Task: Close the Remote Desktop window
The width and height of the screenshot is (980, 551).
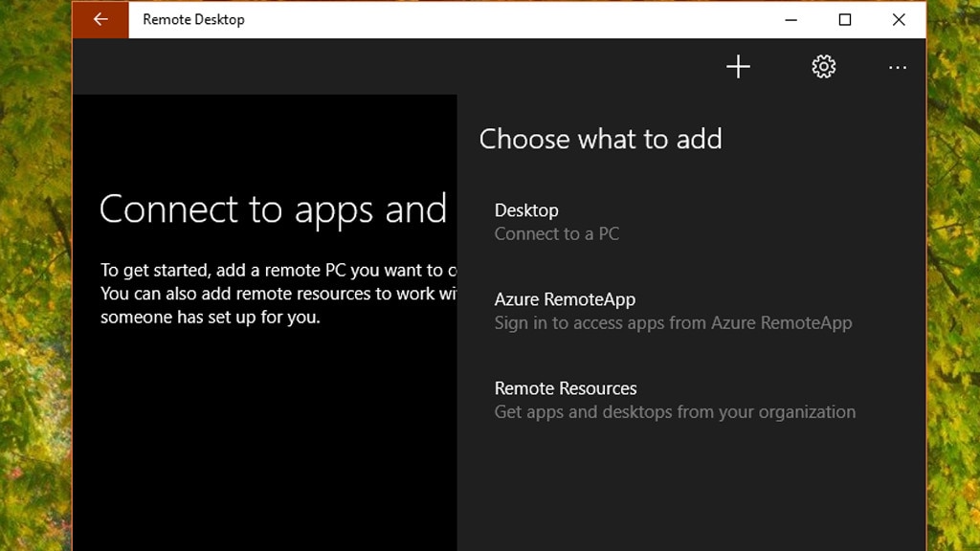Action: pos(899,20)
